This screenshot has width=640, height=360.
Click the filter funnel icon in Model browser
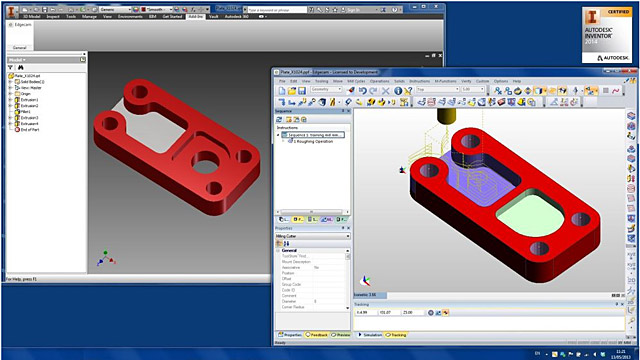[x=11, y=67]
